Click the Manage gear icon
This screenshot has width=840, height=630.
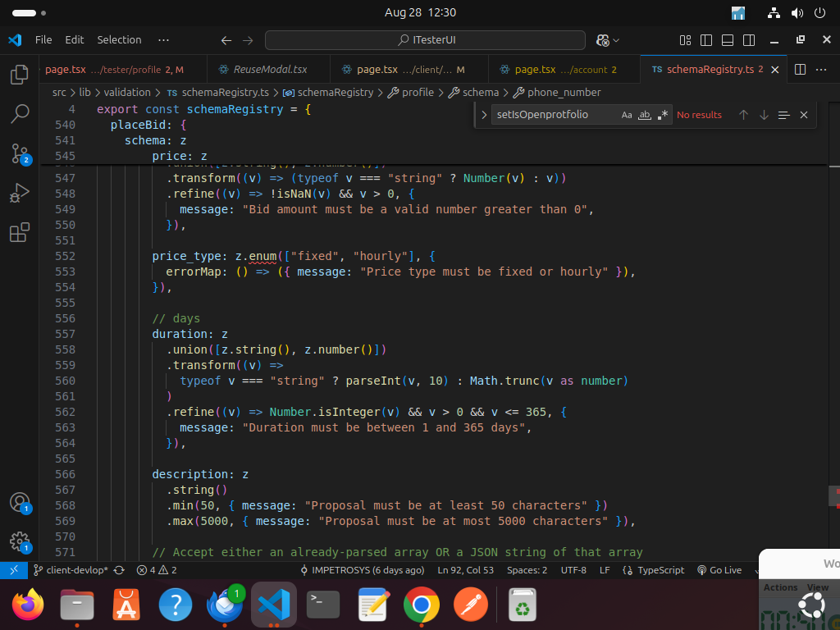(20, 541)
